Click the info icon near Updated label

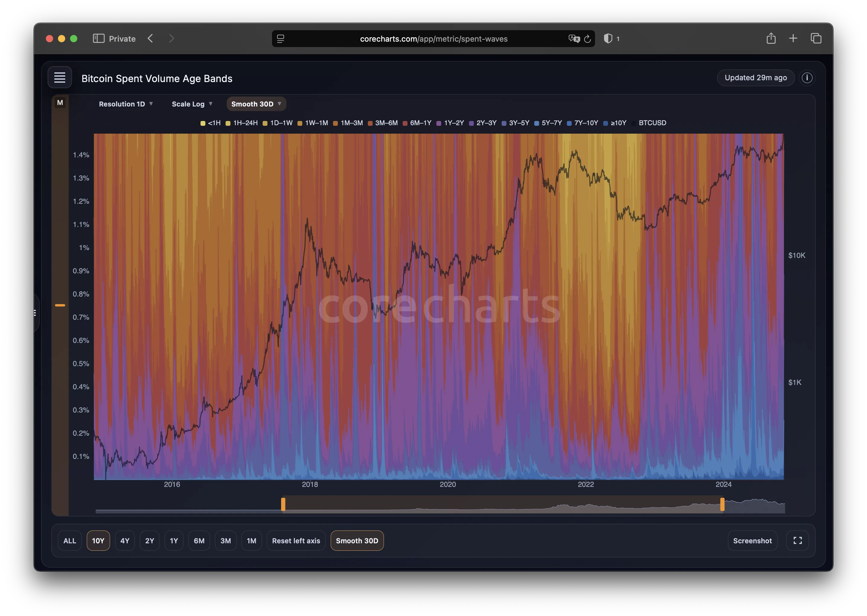click(807, 78)
